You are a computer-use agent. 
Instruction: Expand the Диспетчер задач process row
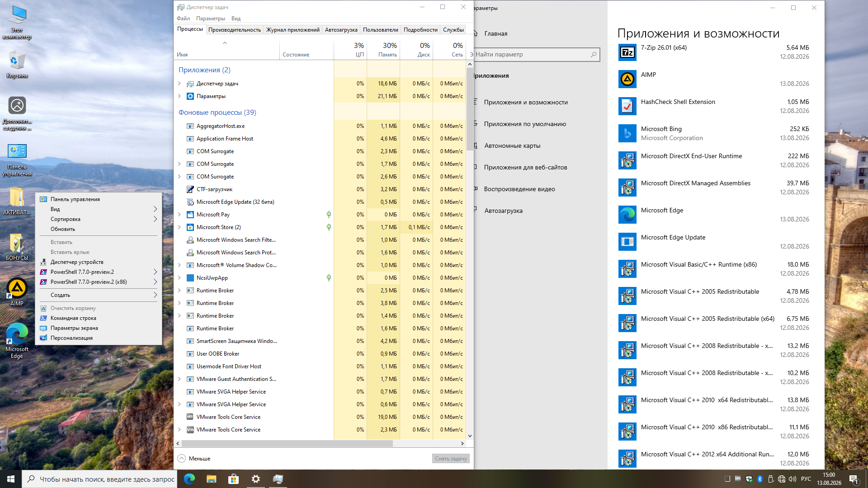pos(179,84)
